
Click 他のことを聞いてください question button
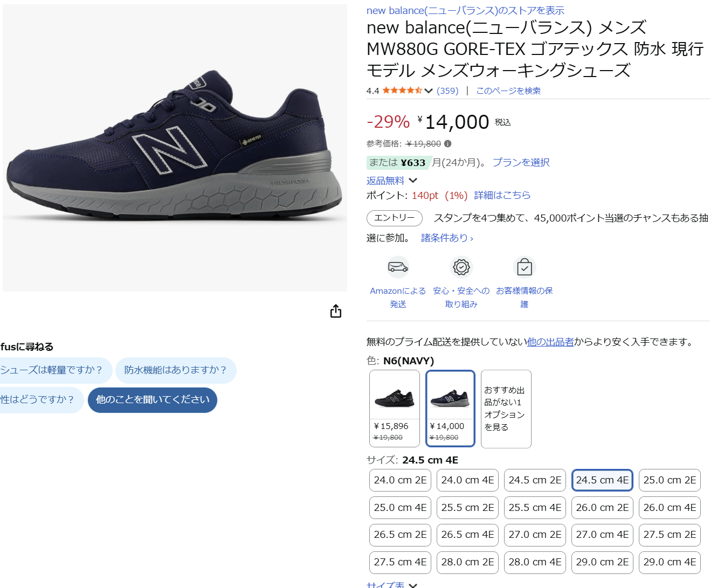point(153,400)
